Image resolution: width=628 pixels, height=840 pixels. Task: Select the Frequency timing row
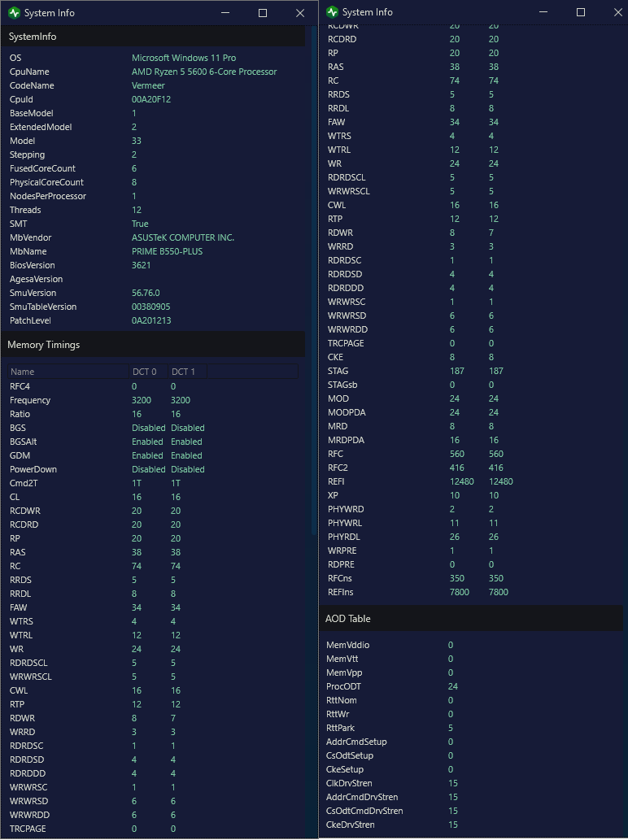(30, 400)
